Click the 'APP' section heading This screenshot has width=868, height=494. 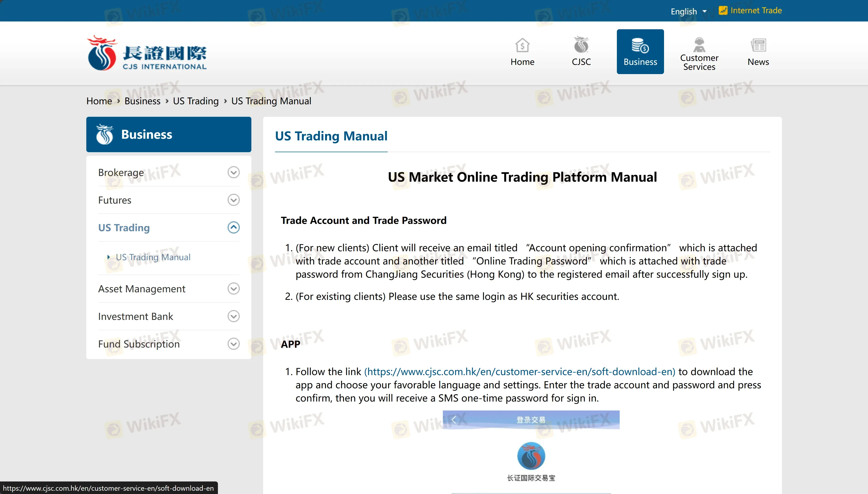tap(290, 344)
